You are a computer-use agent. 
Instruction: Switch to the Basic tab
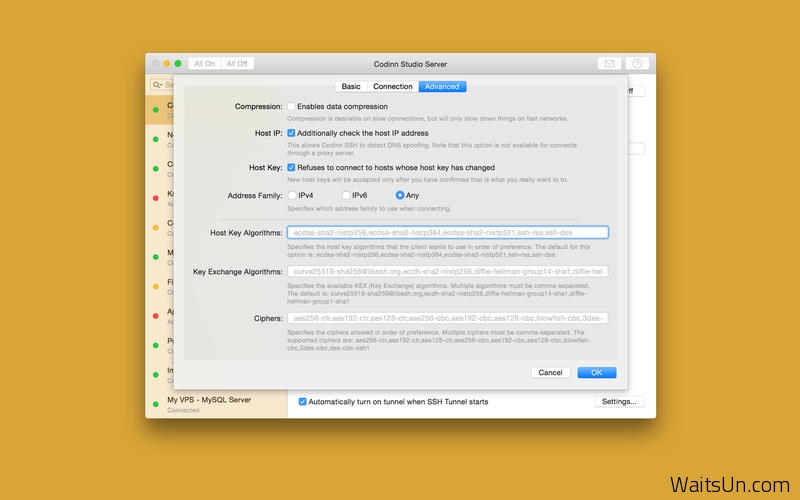click(x=351, y=87)
